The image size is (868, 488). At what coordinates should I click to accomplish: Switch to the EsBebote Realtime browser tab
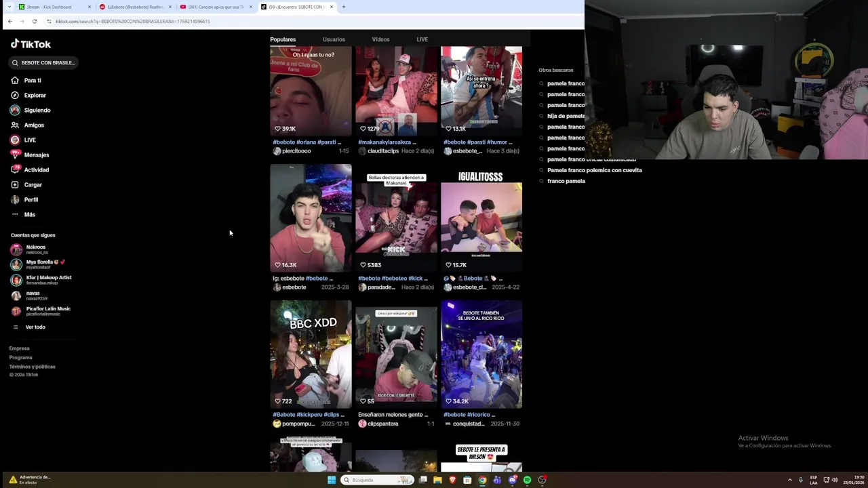coord(135,7)
